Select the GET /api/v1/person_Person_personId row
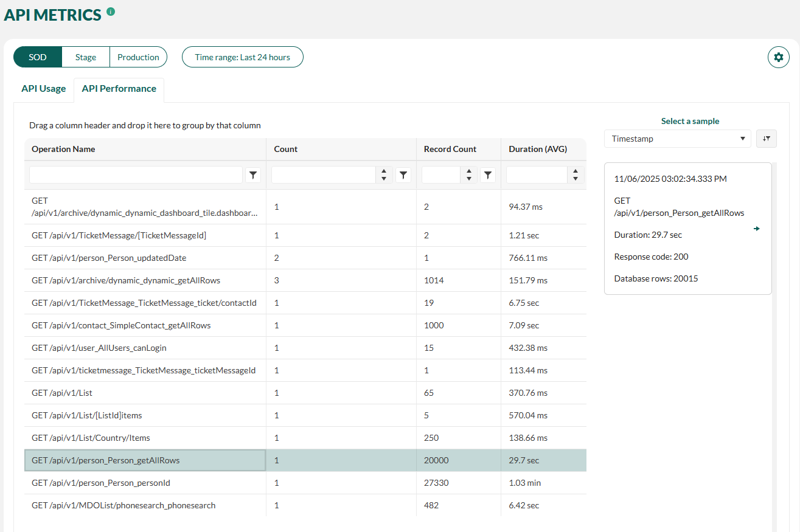 (x=305, y=483)
